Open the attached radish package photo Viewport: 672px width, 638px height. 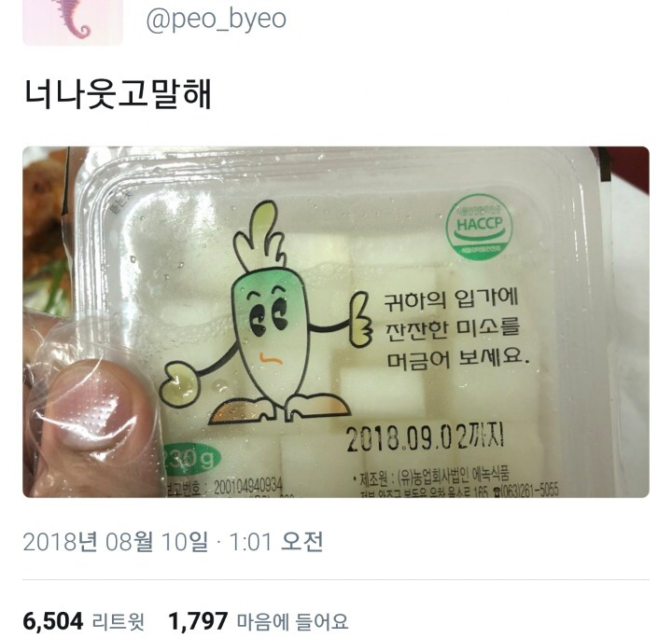(x=336, y=322)
